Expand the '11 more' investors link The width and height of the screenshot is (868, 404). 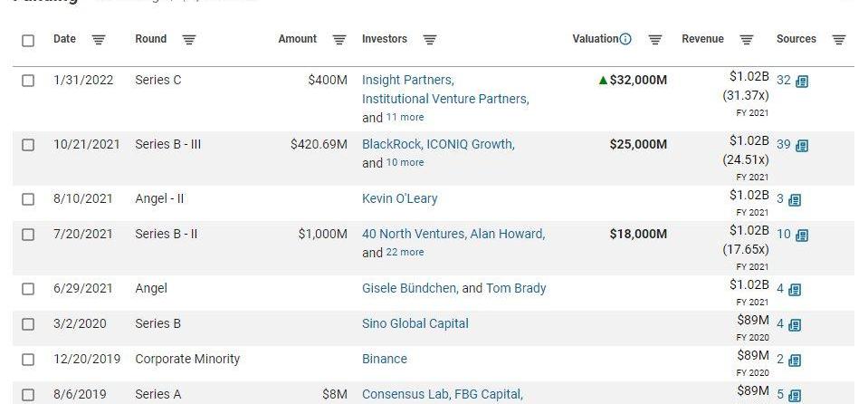405,118
